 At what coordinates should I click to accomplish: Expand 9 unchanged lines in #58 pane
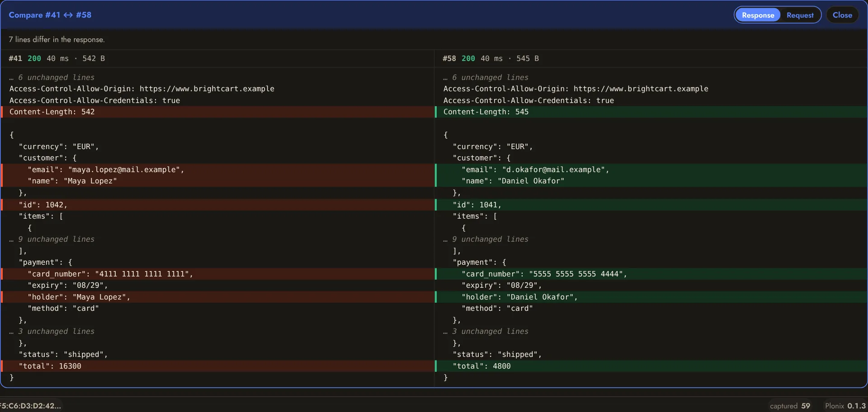[x=486, y=239]
